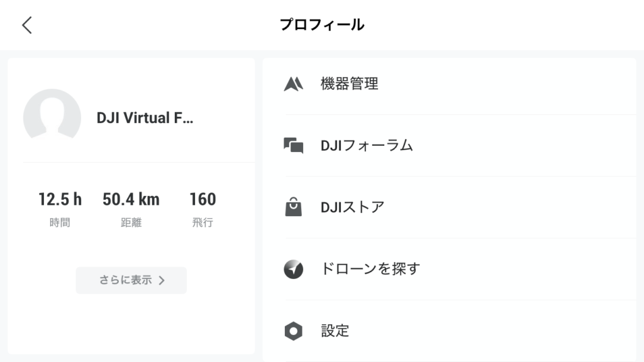The width and height of the screenshot is (644, 362).
Task: Click the DJI Virtual F... username
Action: tap(145, 118)
